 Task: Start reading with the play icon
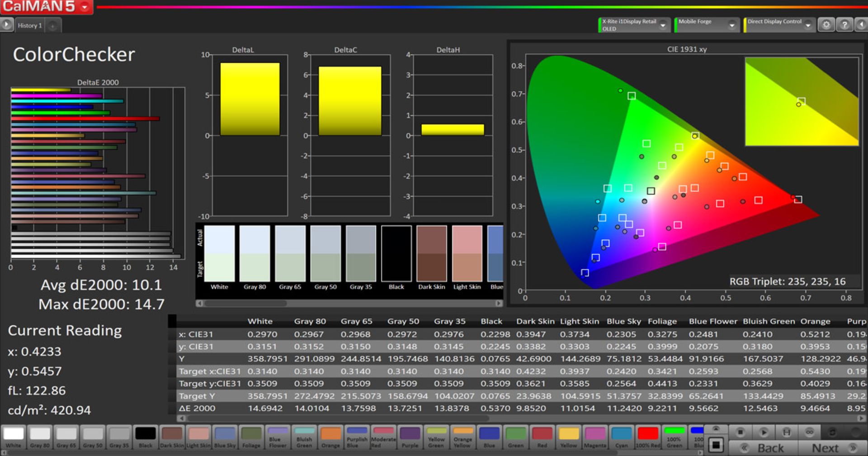click(764, 432)
